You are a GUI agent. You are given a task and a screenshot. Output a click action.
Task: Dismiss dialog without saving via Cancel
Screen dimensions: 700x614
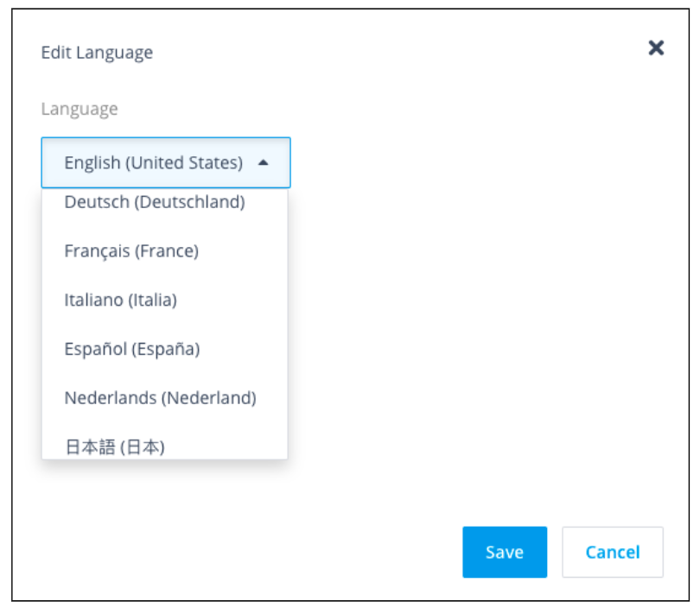[x=612, y=552]
